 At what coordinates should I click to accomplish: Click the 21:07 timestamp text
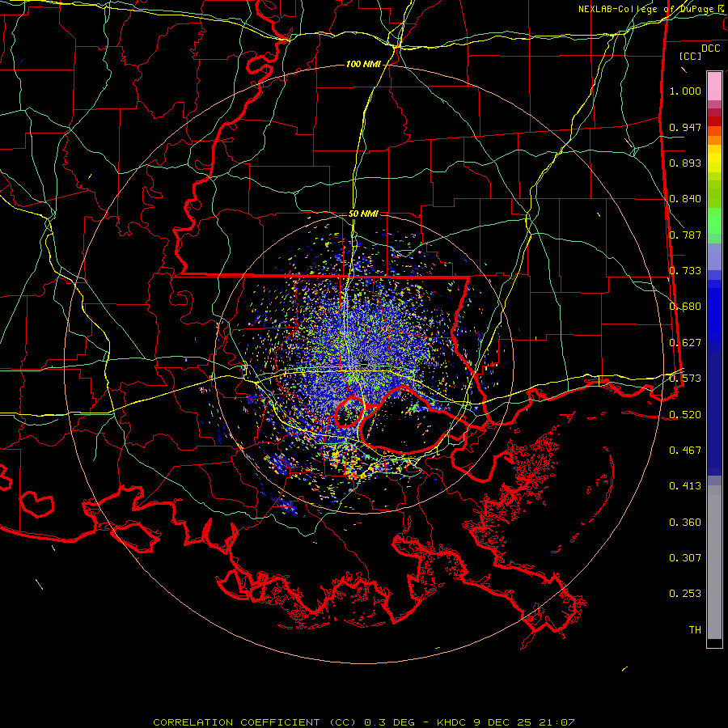pyautogui.click(x=557, y=722)
